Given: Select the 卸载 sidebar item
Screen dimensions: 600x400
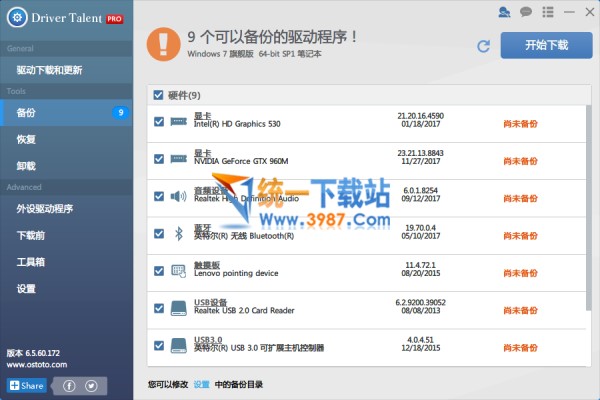Looking at the screenshot, I should (66, 166).
